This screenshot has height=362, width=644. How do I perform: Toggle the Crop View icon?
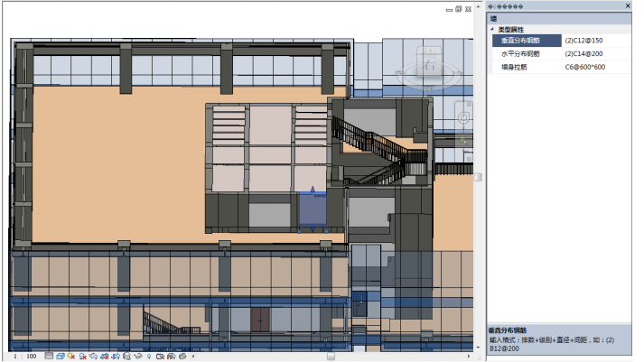105,356
